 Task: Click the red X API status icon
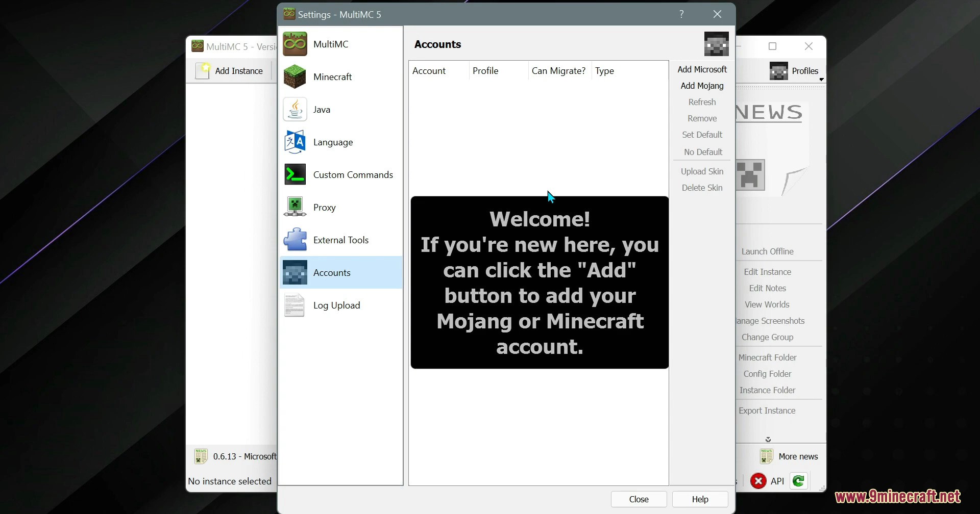click(x=758, y=481)
